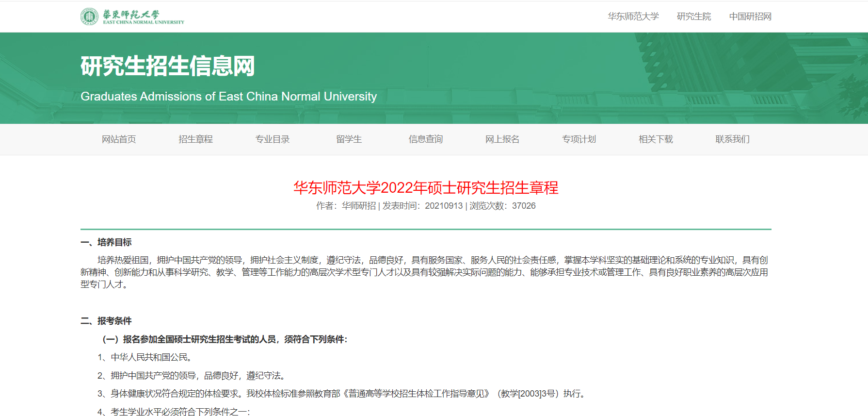Open the 华东师范大学 top link
The image size is (868, 416).
pos(633,17)
